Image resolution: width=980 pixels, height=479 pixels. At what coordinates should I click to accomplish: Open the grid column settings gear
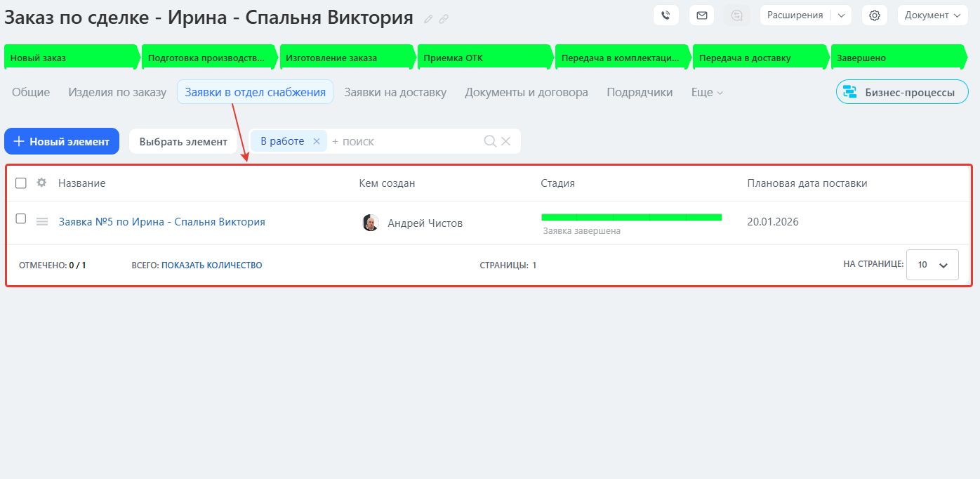[x=41, y=183]
